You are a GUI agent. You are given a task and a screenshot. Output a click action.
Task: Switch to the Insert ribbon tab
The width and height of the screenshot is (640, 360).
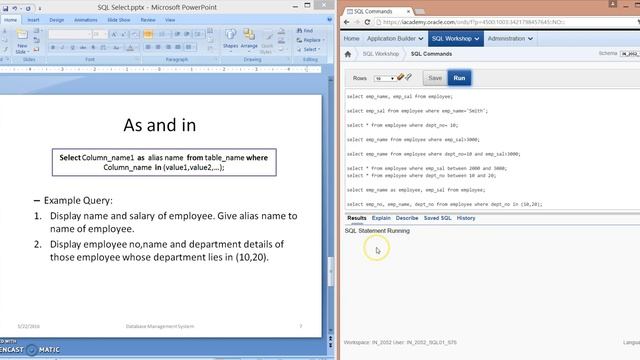(x=33, y=20)
